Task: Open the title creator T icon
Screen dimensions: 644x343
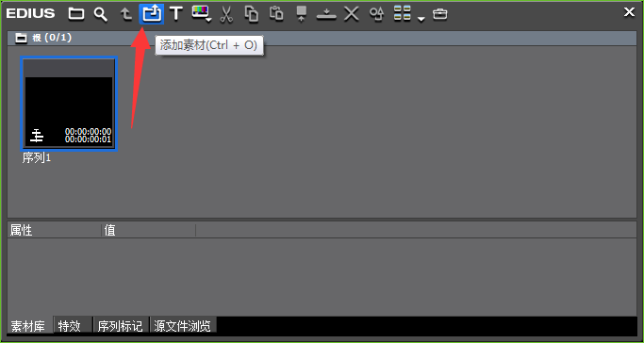Action: point(176,13)
